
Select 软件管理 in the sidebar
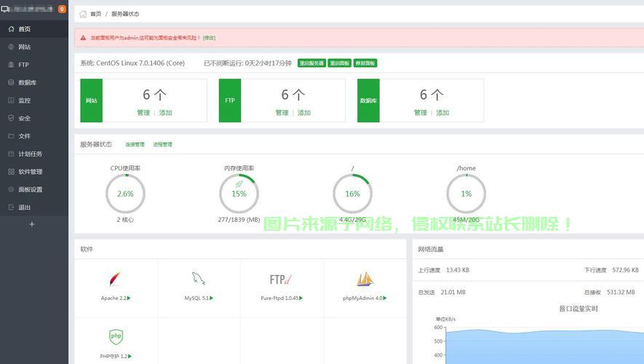click(x=30, y=172)
